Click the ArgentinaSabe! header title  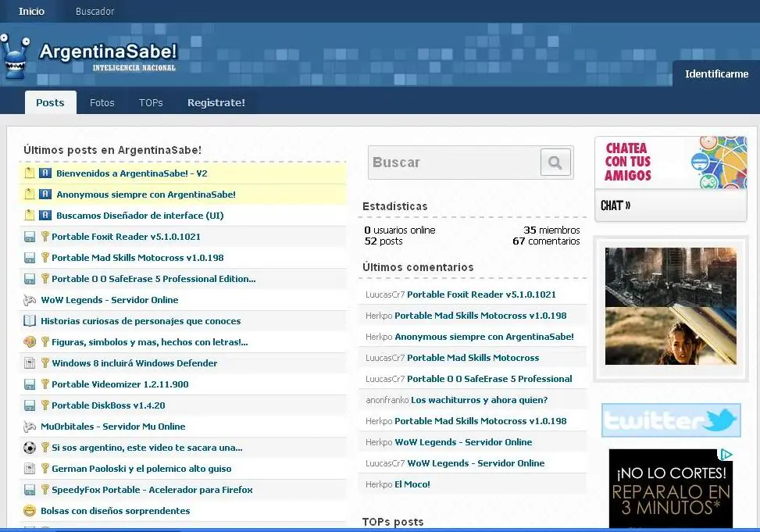tap(108, 52)
